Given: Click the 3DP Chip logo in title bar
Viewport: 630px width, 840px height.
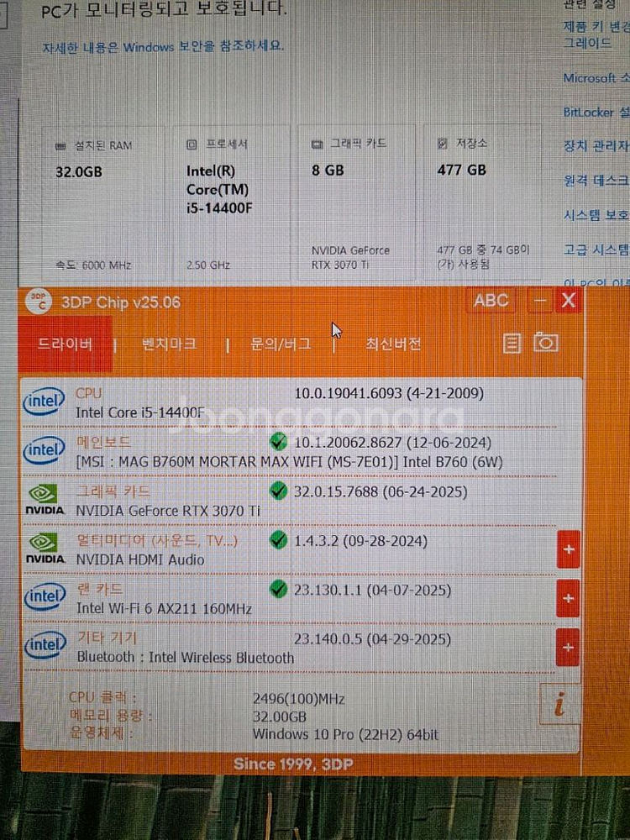Looking at the screenshot, I should [39, 302].
